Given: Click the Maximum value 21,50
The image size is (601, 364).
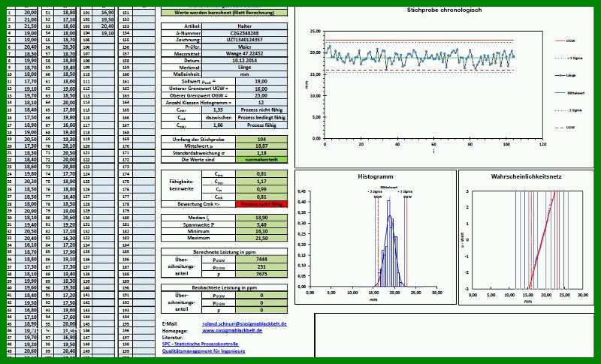Looking at the screenshot, I should click(x=261, y=238).
